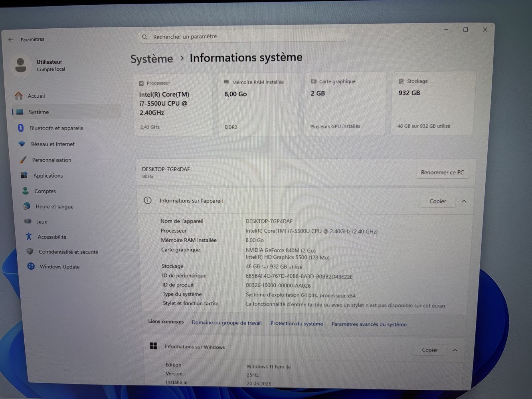The image size is (532, 399).
Task: Click Utilisateur Compte local profile name
Action: pos(51,65)
